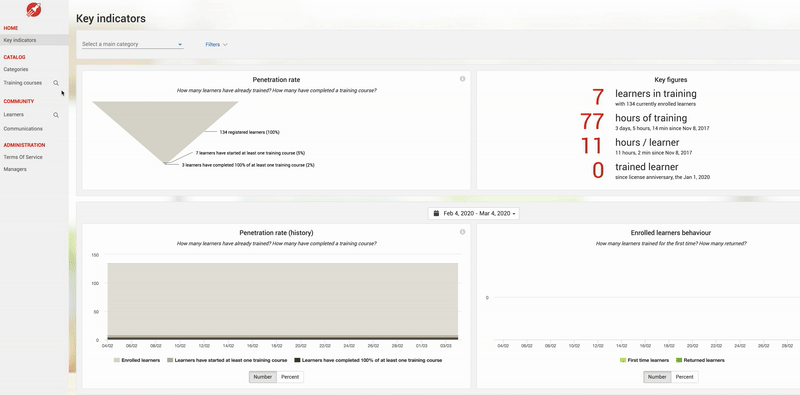This screenshot has height=395, width=800.
Task: Open Terms Of Service page
Action: pos(23,157)
